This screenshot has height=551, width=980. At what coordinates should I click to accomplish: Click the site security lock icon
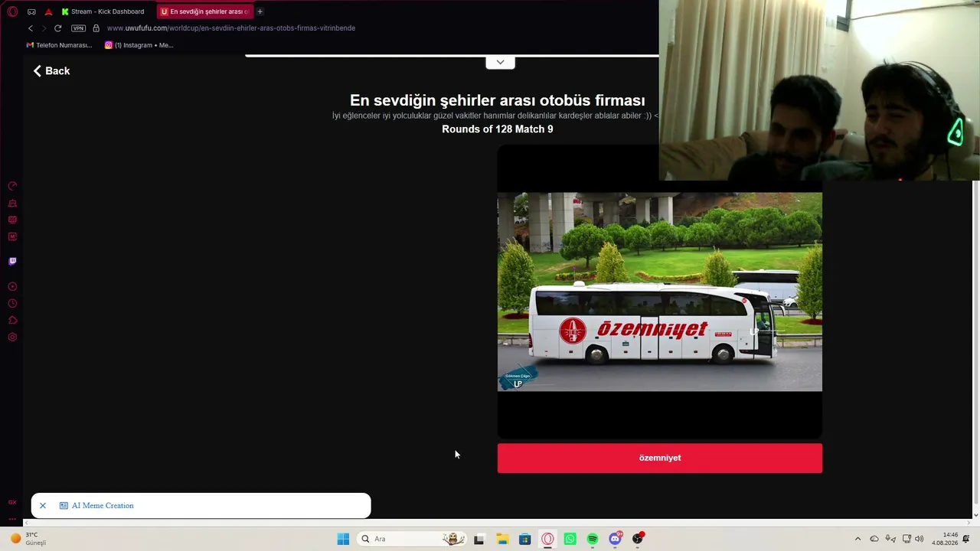[x=96, y=28]
